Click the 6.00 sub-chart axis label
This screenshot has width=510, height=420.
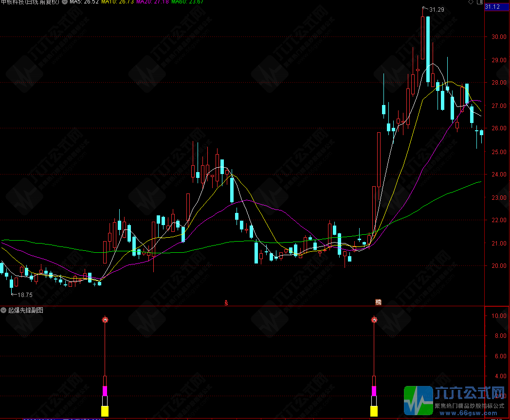point(501,356)
